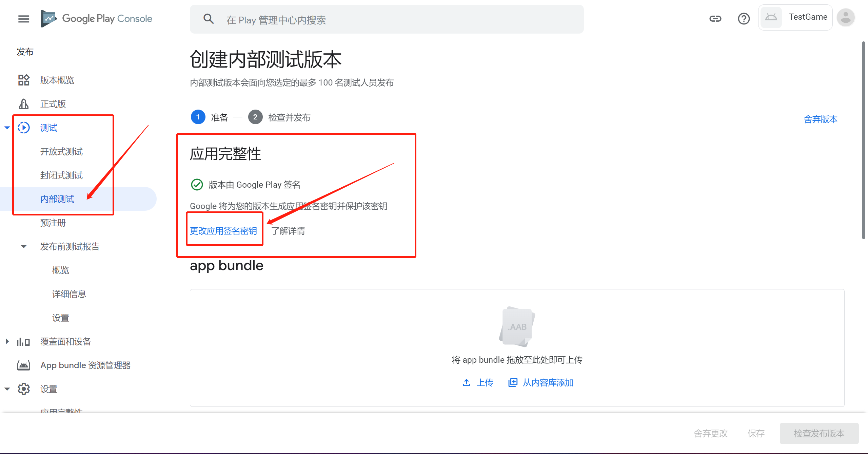The image size is (868, 454).
Task: Collapse the 发布前测试报告 arrow
Action: 24,247
